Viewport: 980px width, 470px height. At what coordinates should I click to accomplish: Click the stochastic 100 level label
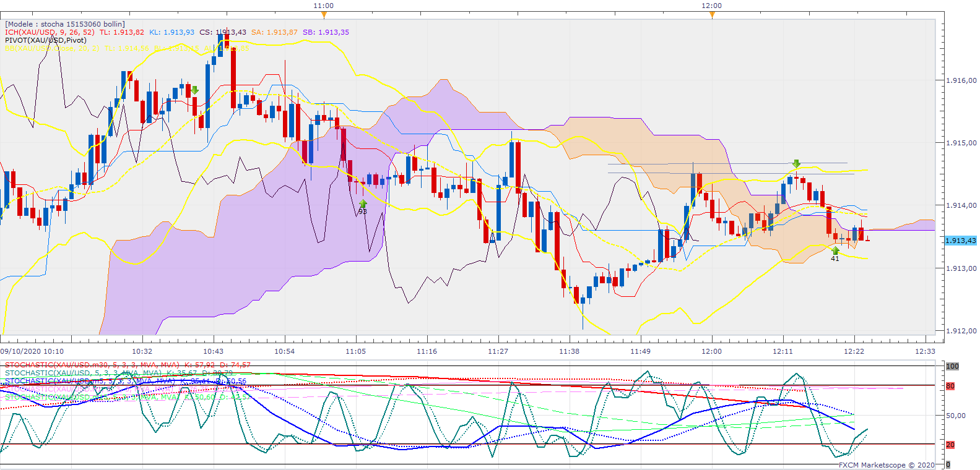tap(952, 366)
